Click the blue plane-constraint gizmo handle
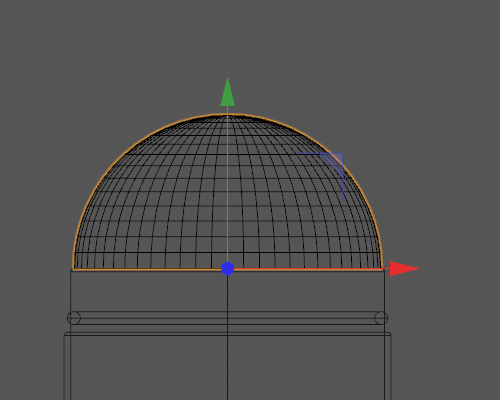The height and width of the screenshot is (400, 500). click(334, 162)
